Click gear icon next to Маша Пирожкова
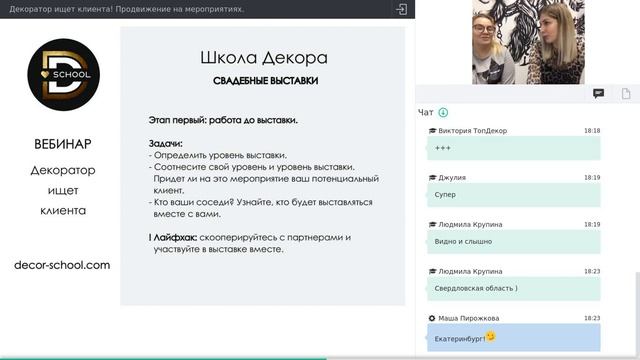The height and width of the screenshot is (360, 640). pyautogui.click(x=432, y=318)
